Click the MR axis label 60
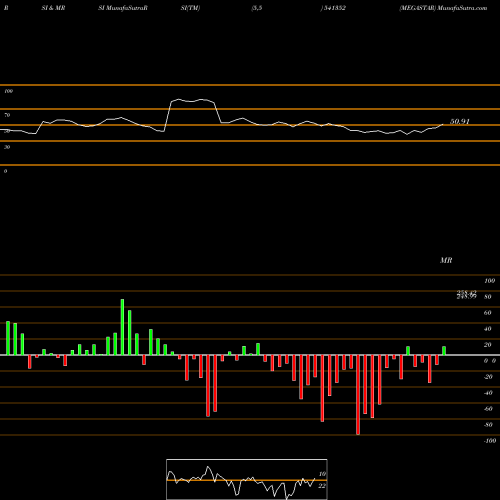This screenshot has width=500, height=500. pos(488,313)
